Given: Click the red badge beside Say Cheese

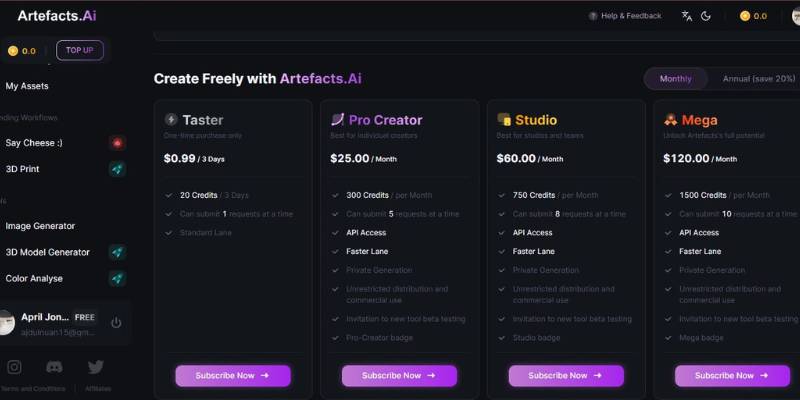Looking at the screenshot, I should click(117, 143).
